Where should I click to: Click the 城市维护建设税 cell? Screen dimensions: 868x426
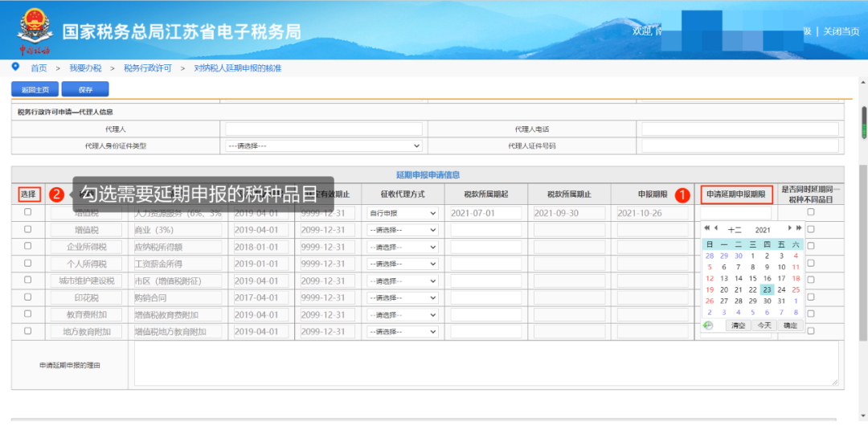pos(86,281)
